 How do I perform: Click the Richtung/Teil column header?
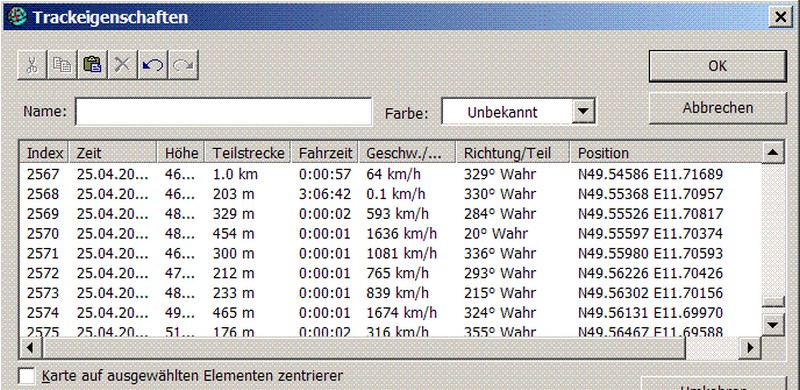[513, 153]
